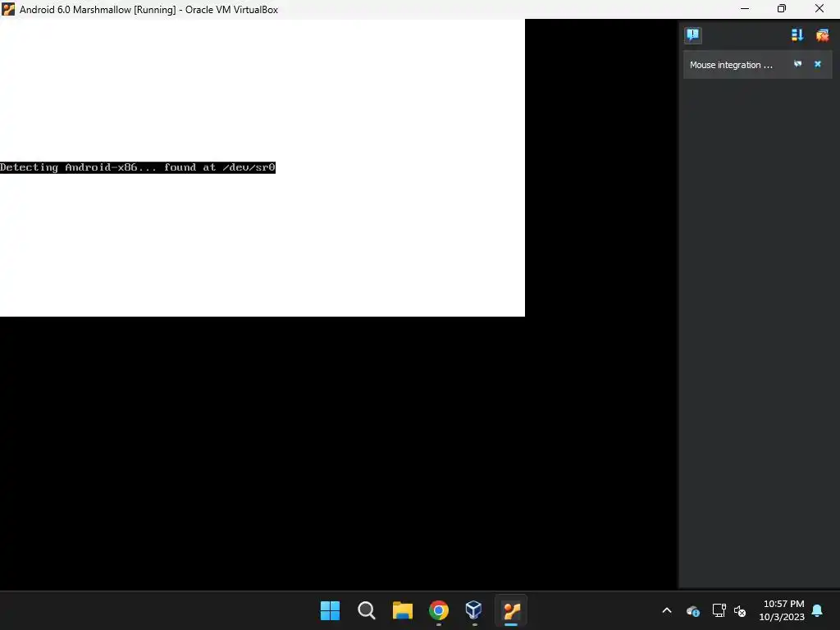Expand the Mouse integration notification text

[731, 65]
